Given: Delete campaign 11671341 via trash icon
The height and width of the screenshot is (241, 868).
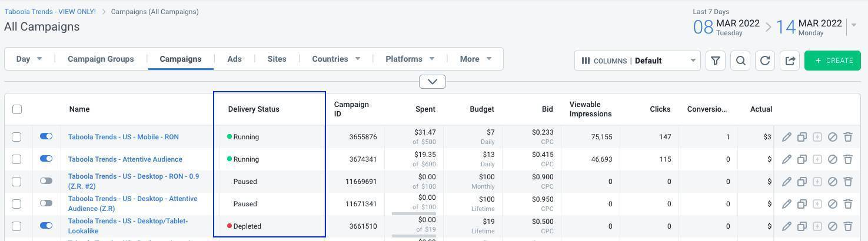Looking at the screenshot, I should (848, 204).
